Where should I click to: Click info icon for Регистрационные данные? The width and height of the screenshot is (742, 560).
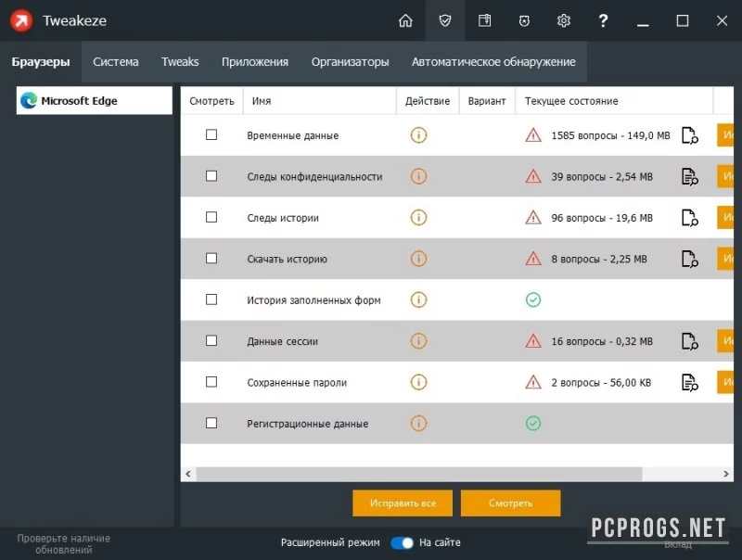(x=418, y=424)
